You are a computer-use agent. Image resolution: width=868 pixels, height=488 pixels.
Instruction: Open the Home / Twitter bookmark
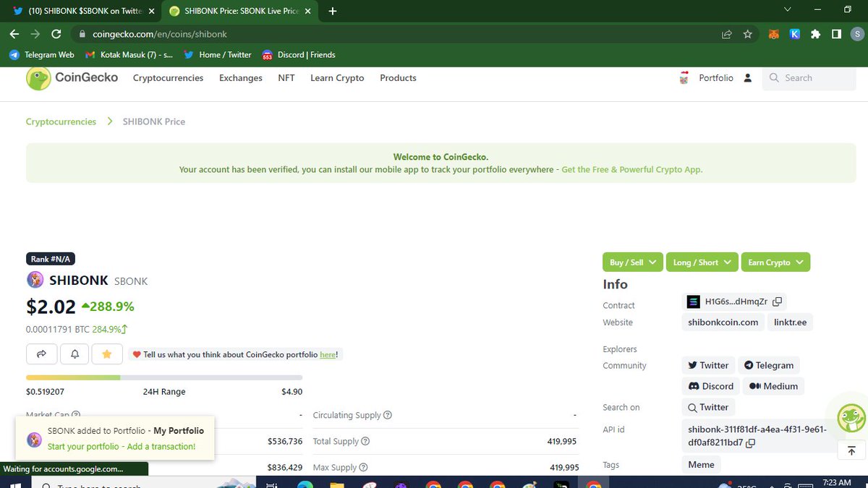point(218,55)
